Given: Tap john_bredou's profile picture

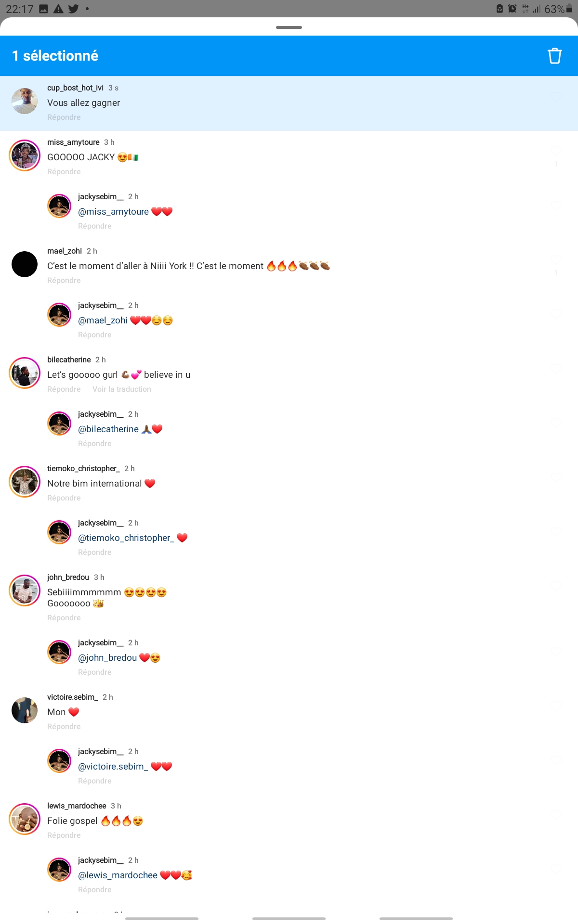Looking at the screenshot, I should pyautogui.click(x=25, y=590).
